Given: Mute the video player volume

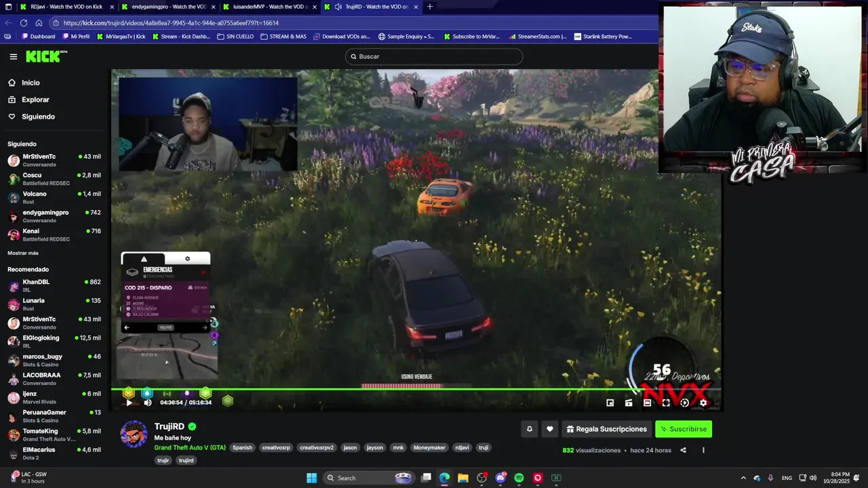Looking at the screenshot, I should 148,403.
